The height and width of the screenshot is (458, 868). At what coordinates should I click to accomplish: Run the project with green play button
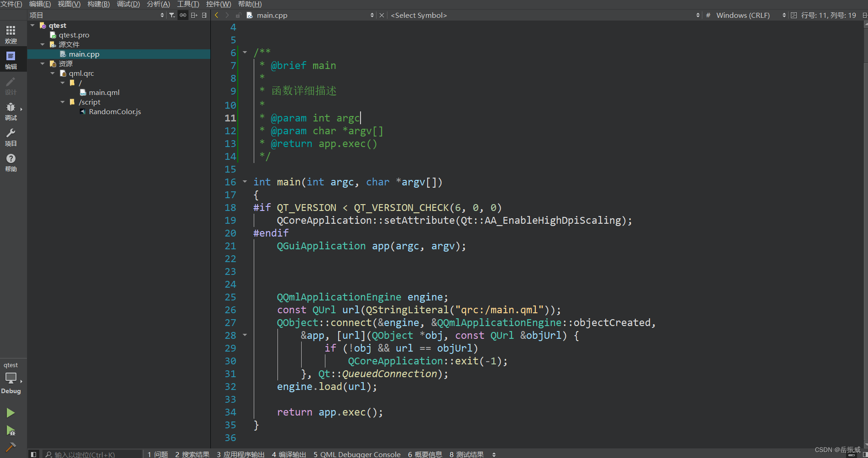point(10,413)
